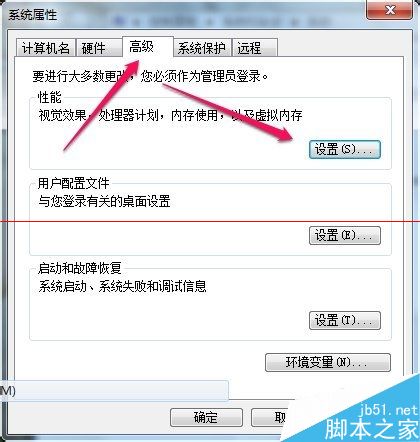Image resolution: width=420 pixels, height=442 pixels.
Task: Open startup and recovery 设置(T) button
Action: (x=345, y=321)
